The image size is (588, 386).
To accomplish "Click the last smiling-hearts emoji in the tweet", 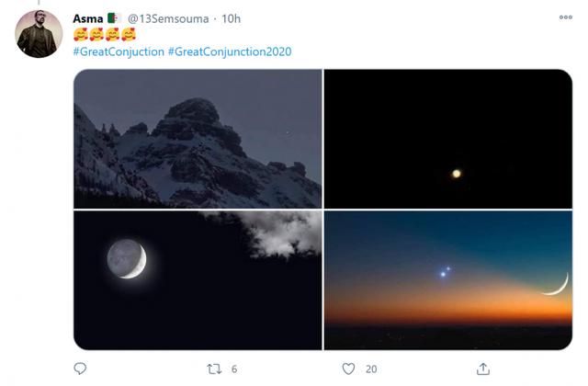I will [x=129, y=35].
